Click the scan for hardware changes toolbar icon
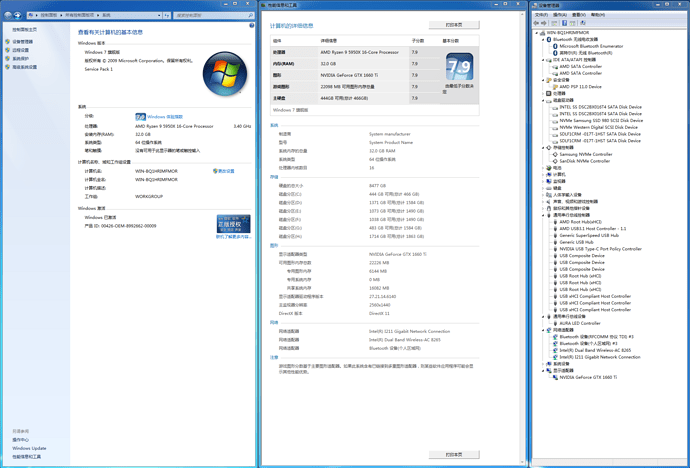 tap(583, 23)
